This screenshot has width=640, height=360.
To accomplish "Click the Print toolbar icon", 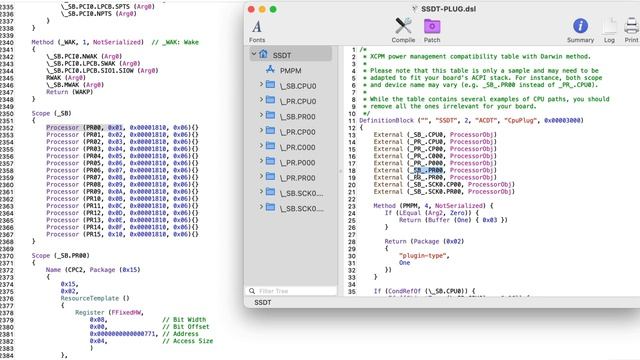I will point(631,26).
